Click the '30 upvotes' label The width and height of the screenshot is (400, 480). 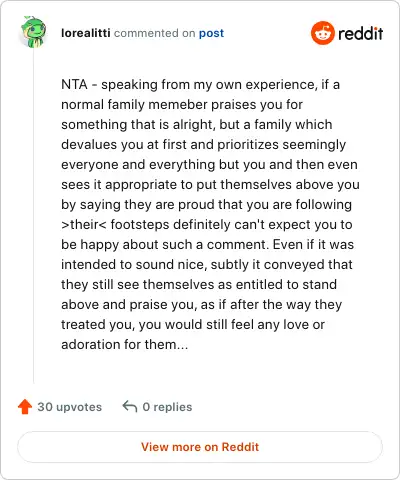tap(69, 407)
